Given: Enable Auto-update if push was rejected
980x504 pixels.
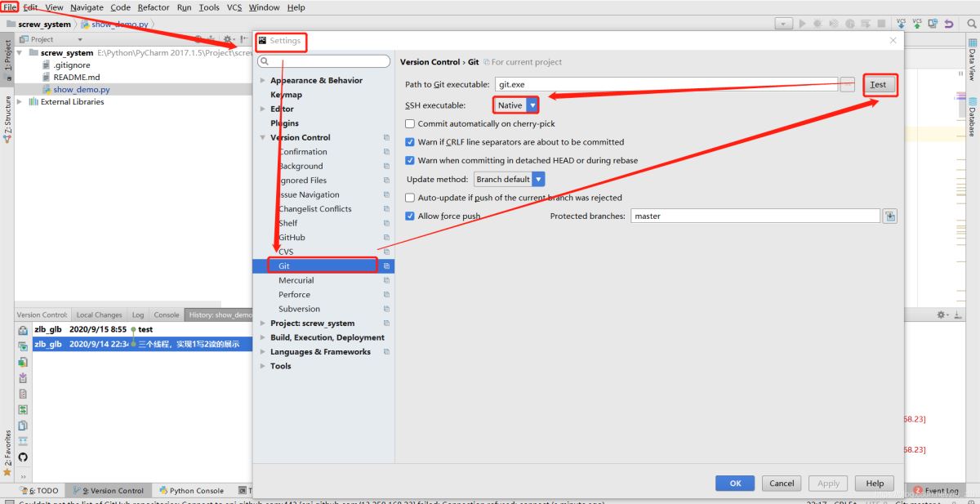Looking at the screenshot, I should 410,198.
